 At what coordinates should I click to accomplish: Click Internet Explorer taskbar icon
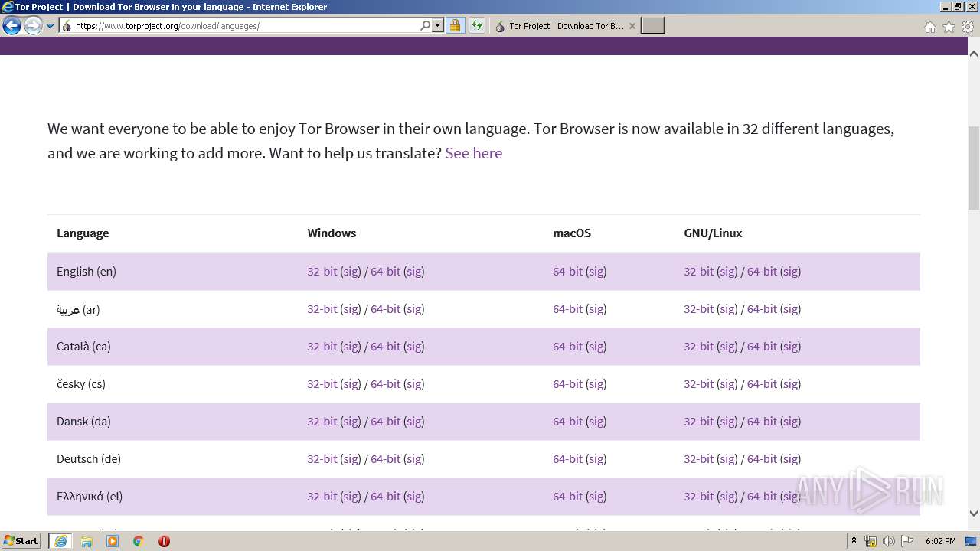click(x=60, y=541)
